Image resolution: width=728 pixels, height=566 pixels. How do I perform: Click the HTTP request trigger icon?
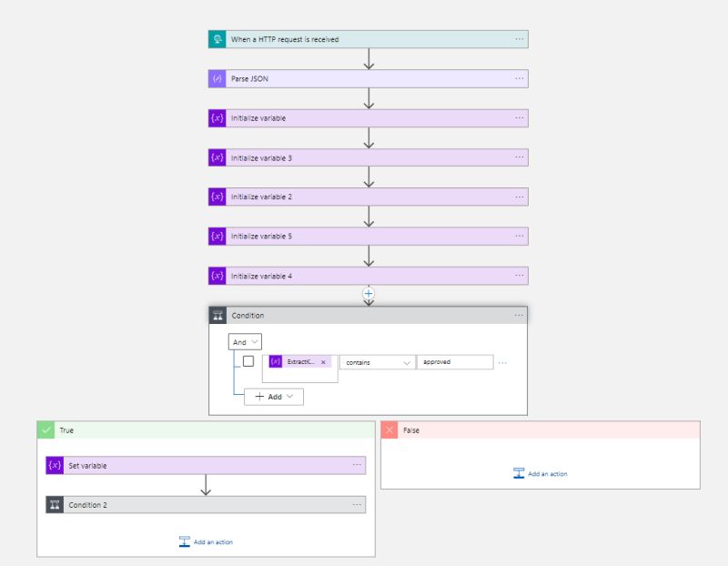217,39
